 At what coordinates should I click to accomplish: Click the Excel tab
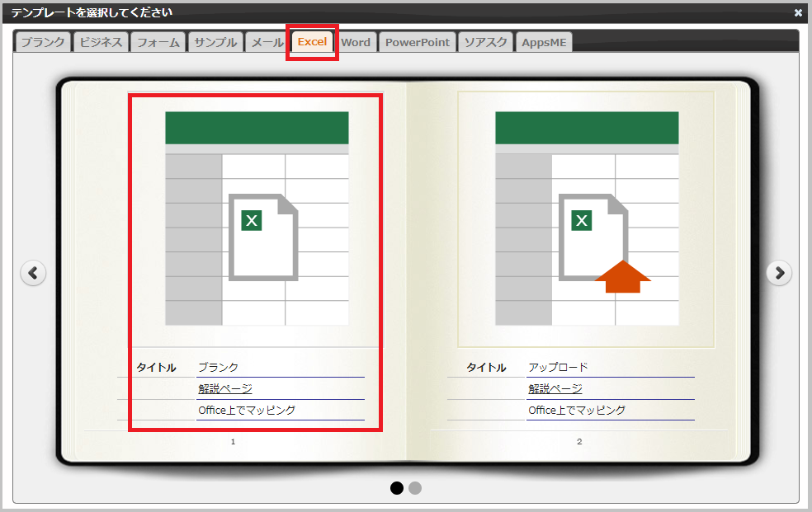tap(312, 42)
